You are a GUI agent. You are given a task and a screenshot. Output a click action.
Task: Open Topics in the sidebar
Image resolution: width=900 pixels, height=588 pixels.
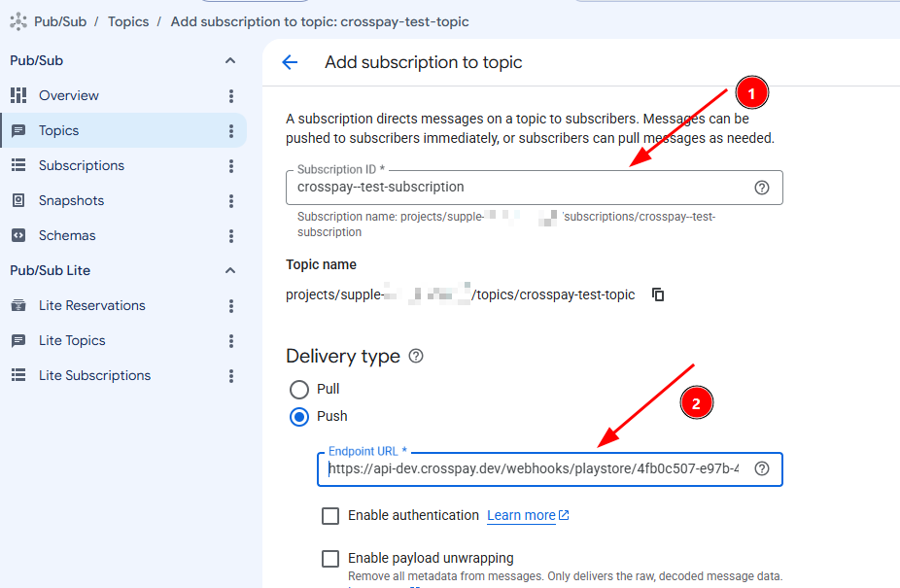point(58,130)
